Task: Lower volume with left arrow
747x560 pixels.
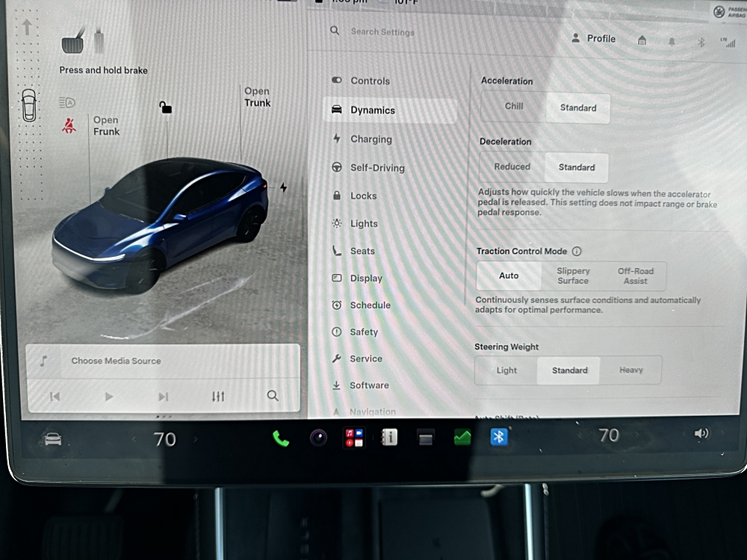Action: [x=684, y=434]
